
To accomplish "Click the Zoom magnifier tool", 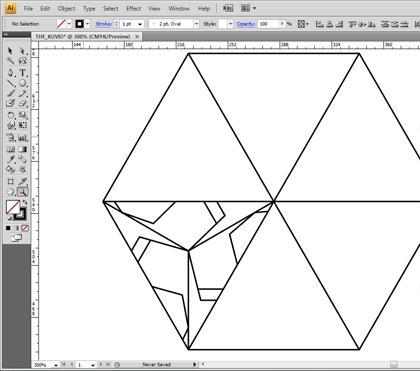I will pos(22,192).
